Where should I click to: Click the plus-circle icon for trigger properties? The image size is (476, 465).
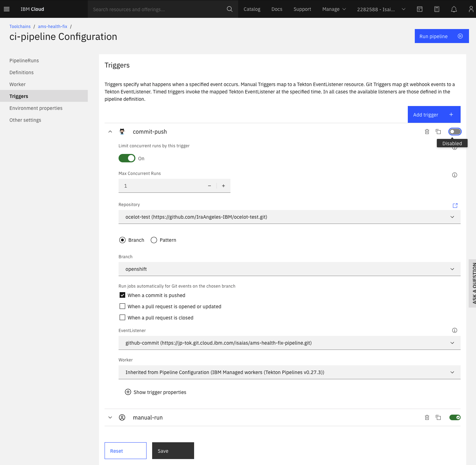[128, 392]
